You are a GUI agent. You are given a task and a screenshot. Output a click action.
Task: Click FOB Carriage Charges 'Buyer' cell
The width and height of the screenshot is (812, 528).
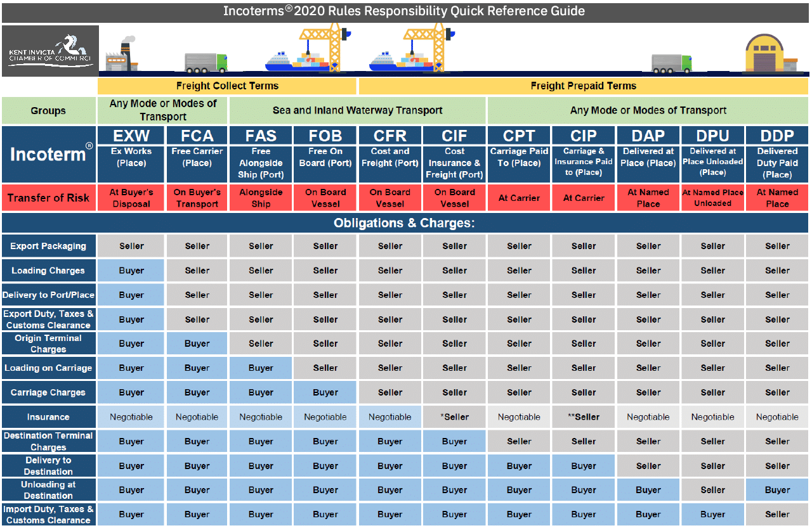[x=325, y=392]
